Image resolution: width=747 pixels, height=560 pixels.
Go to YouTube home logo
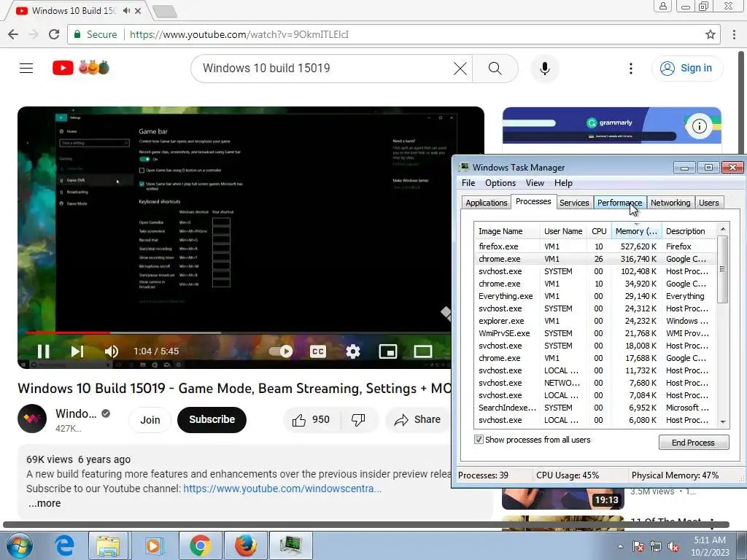[81, 68]
